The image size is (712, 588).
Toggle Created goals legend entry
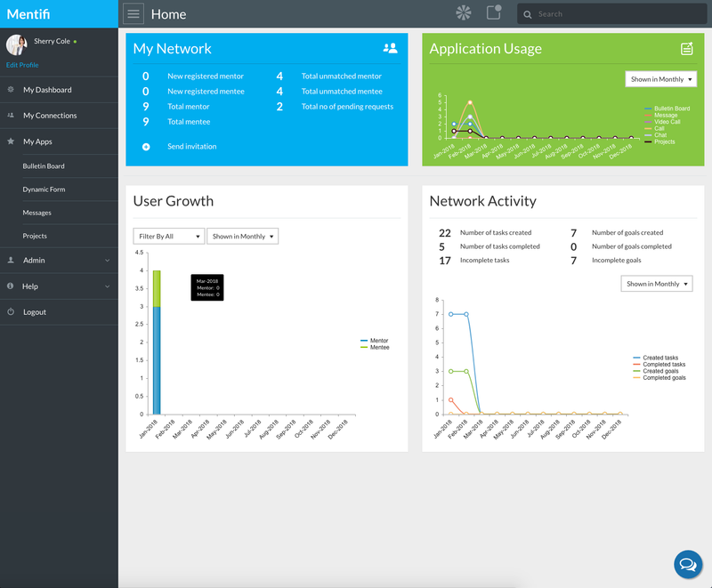tap(656, 371)
